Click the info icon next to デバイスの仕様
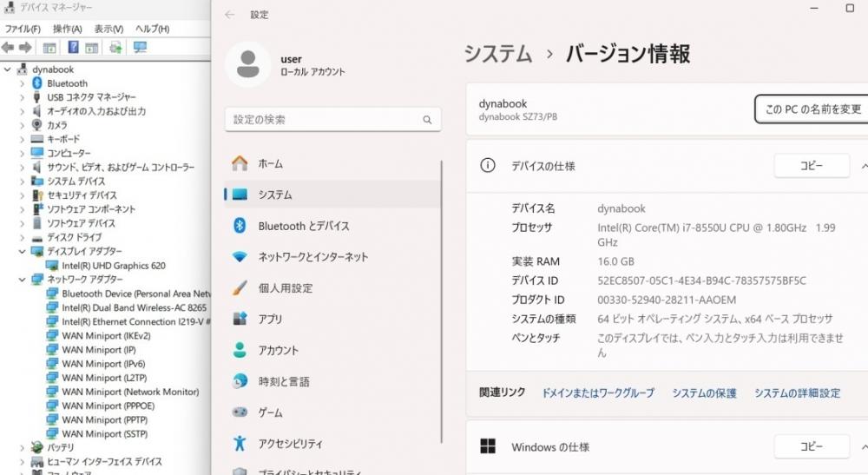 tap(488, 166)
